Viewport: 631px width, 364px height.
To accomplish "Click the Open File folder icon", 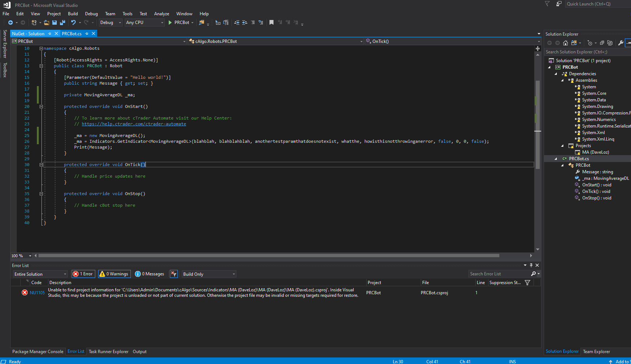I will click(47, 23).
